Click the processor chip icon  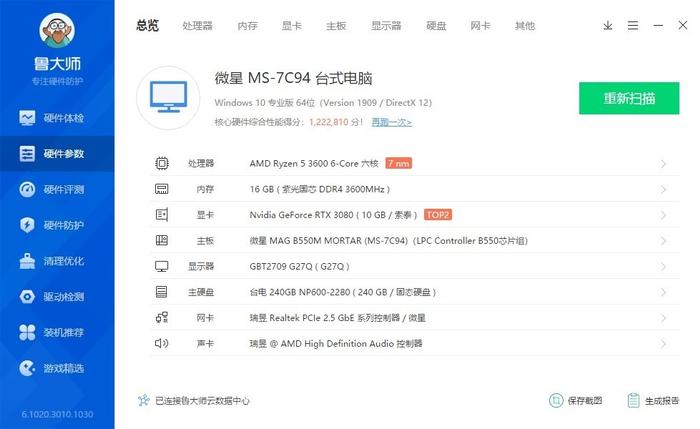click(162, 163)
